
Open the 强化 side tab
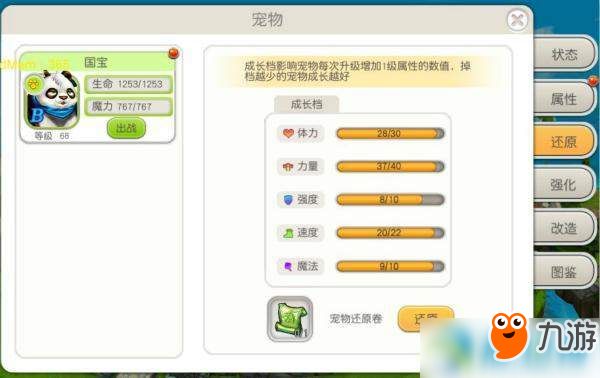click(x=564, y=185)
